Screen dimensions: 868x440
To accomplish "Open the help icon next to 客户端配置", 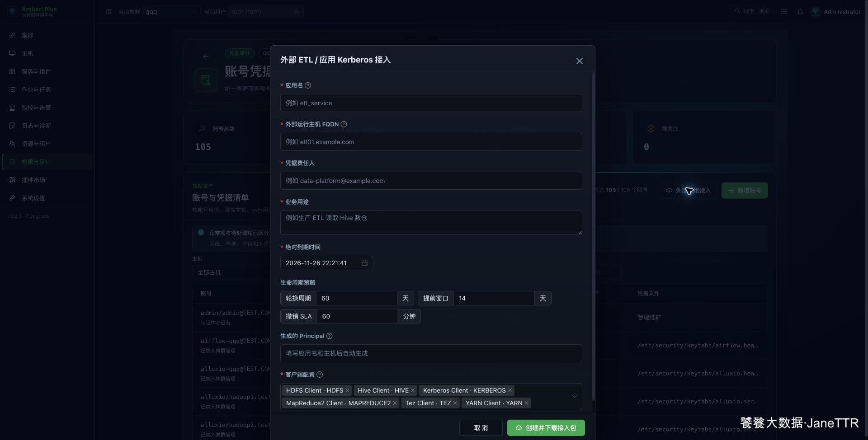I will [x=320, y=374].
